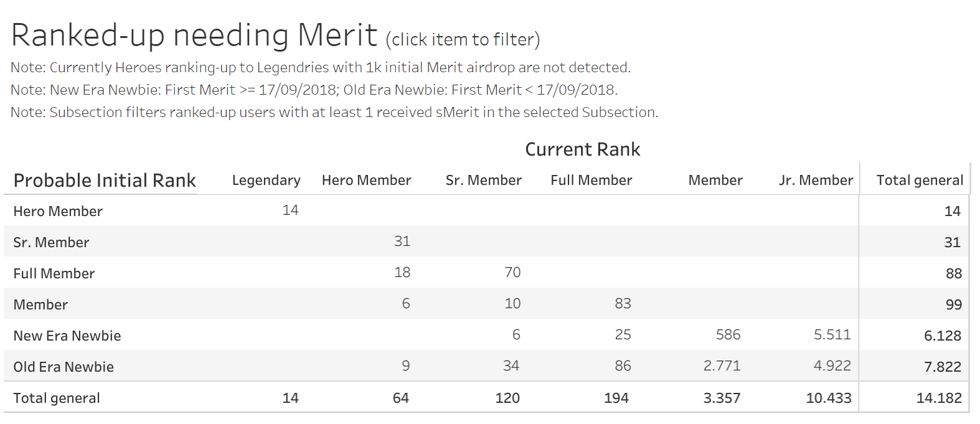
Task: Select the Total general column header
Action: [920, 180]
